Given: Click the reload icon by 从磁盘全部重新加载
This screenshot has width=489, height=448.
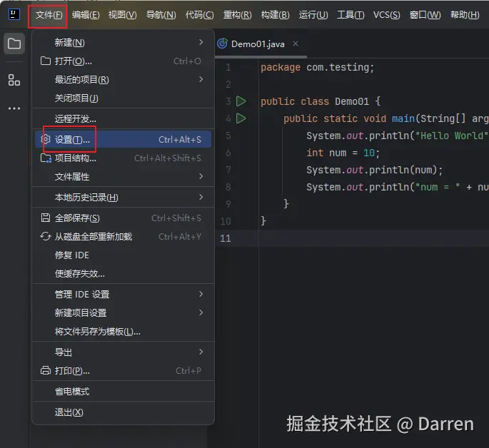Looking at the screenshot, I should click(x=46, y=236).
